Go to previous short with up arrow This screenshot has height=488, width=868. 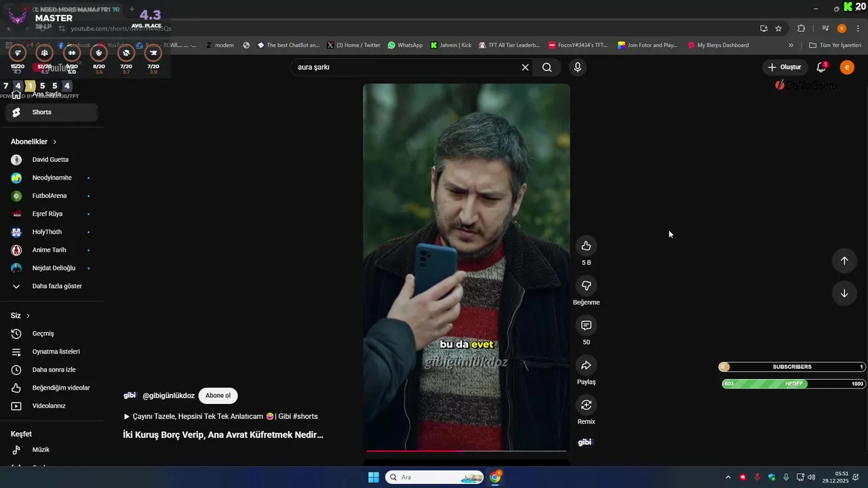(844, 261)
